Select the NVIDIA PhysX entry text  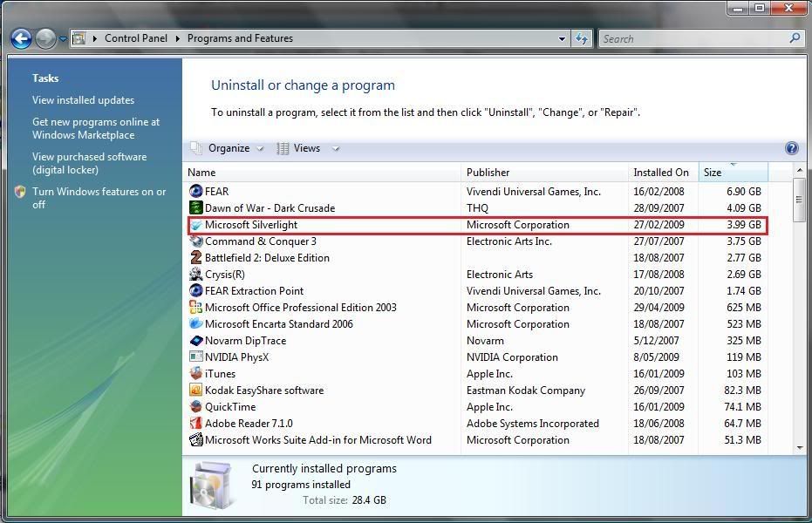click(x=236, y=357)
